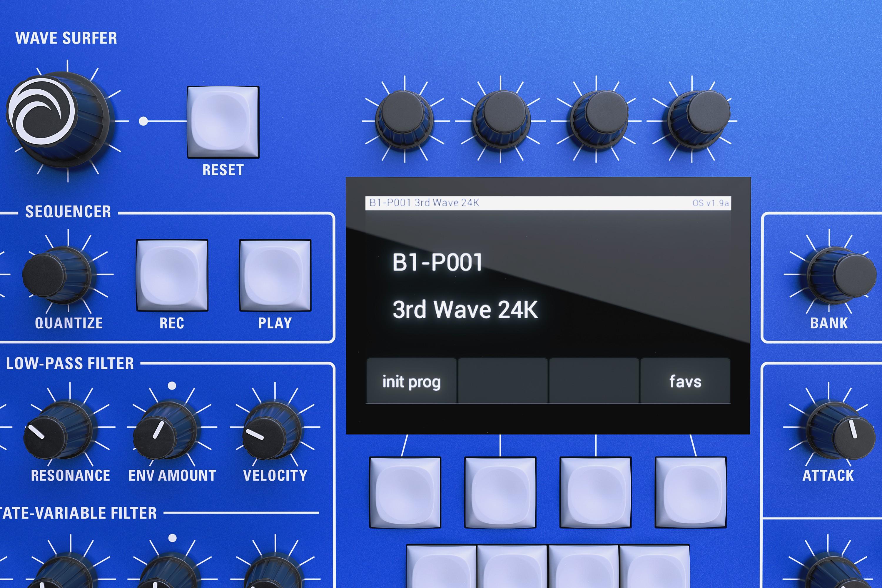Screen dimensions: 882x588
Task: Select the empty third soft tab on display
Action: pyautogui.click(x=594, y=381)
